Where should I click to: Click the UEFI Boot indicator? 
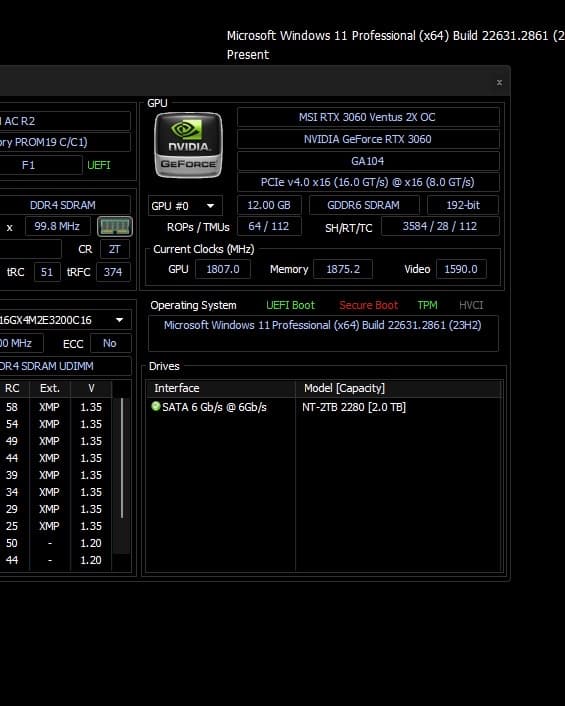point(290,305)
